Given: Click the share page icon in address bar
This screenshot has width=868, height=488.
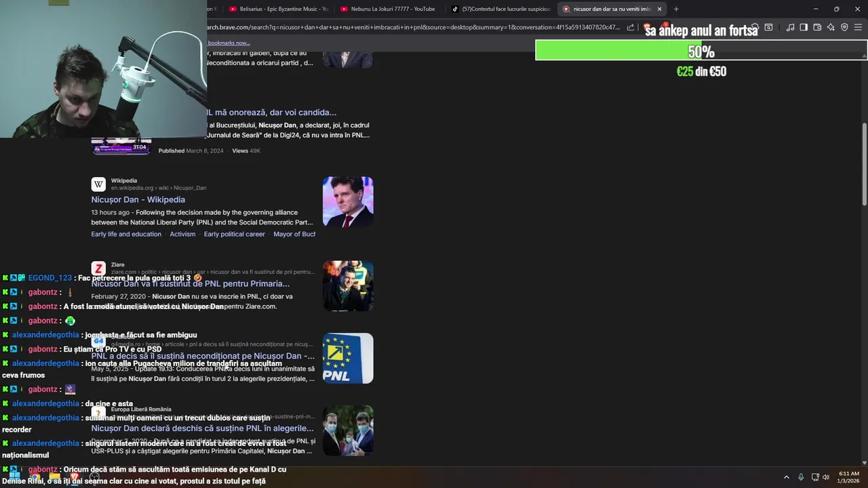Looking at the screenshot, I should pyautogui.click(x=631, y=27).
